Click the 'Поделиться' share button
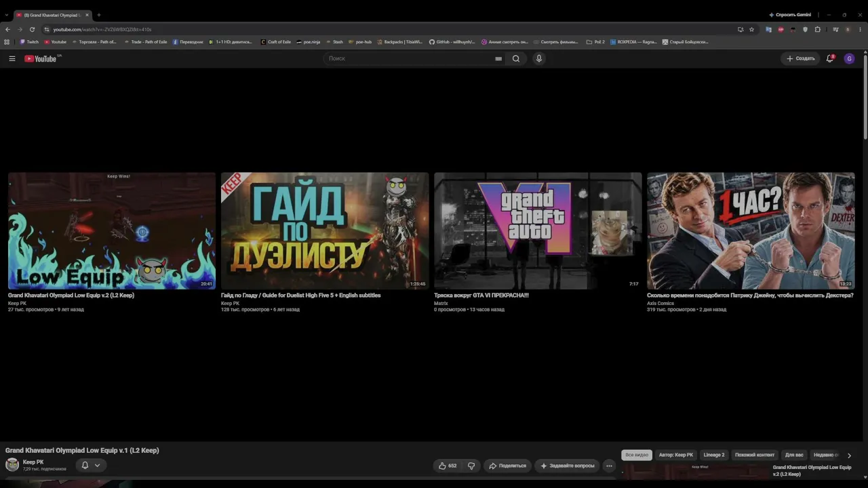This screenshot has height=488, width=868. [x=507, y=466]
